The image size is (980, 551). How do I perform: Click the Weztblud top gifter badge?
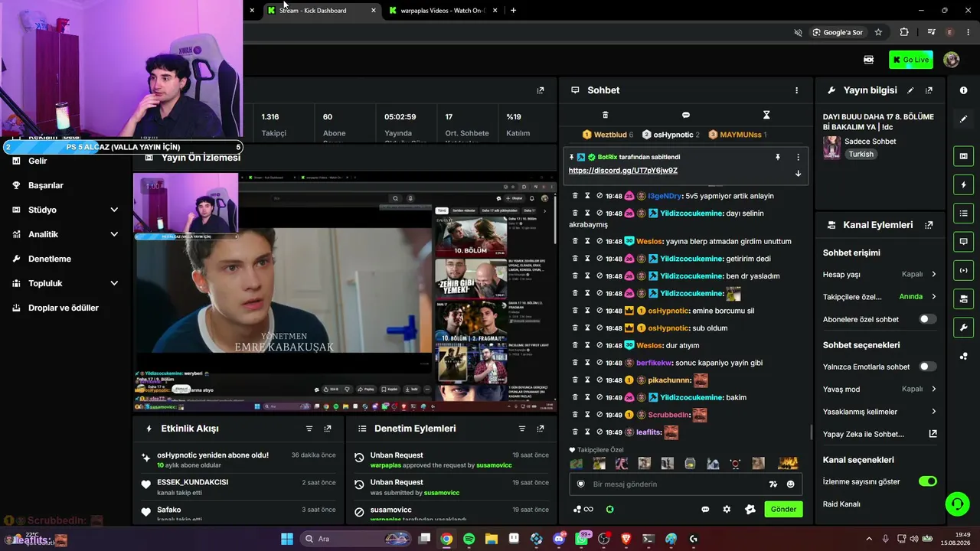pos(608,135)
